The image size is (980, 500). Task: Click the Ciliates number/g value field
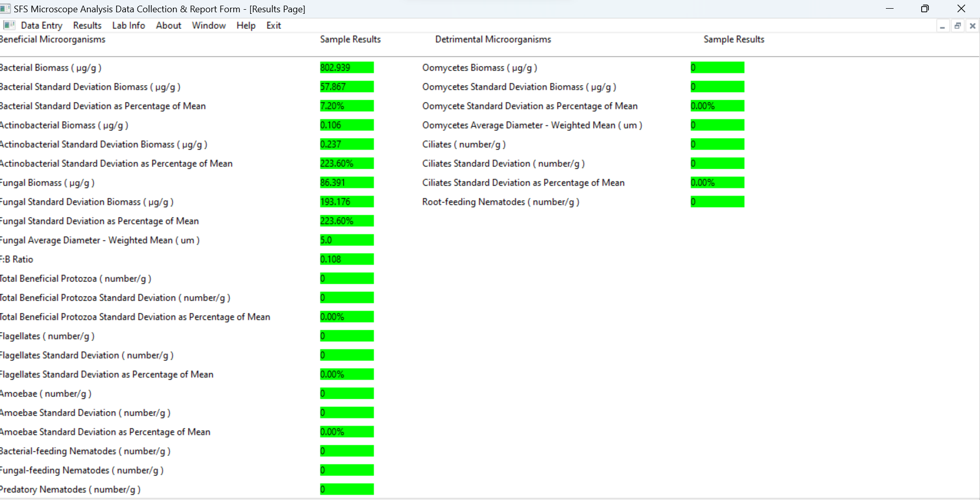tap(717, 144)
